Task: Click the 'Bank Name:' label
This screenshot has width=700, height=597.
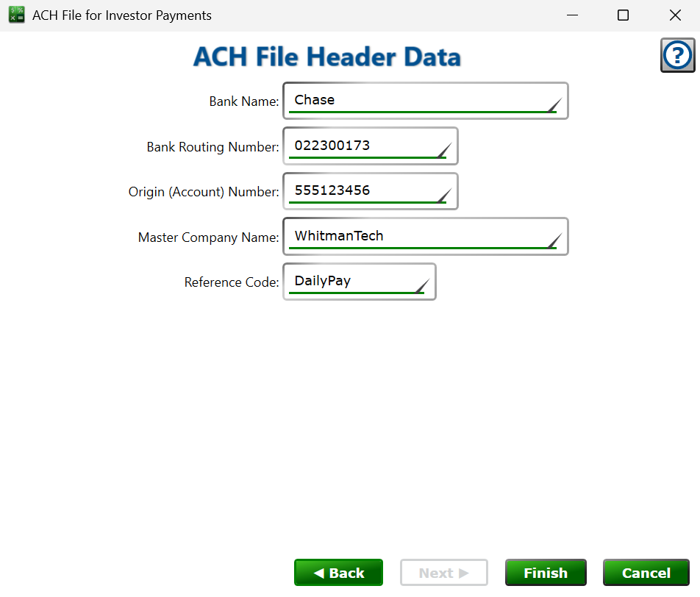Action: pyautogui.click(x=244, y=101)
